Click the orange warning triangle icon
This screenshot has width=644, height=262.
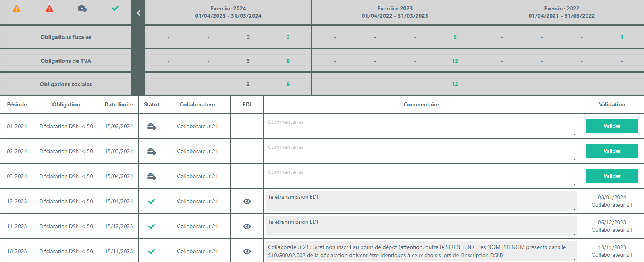pos(16,8)
